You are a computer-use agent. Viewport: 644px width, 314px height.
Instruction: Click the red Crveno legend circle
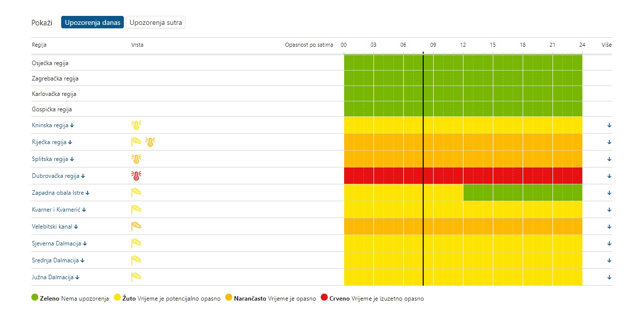coord(324,298)
